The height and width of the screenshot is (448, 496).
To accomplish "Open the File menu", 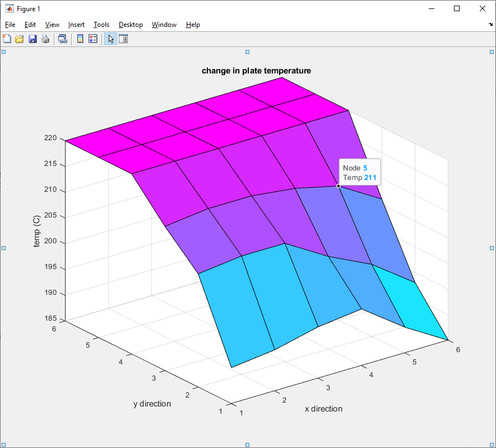I will pyautogui.click(x=10, y=25).
